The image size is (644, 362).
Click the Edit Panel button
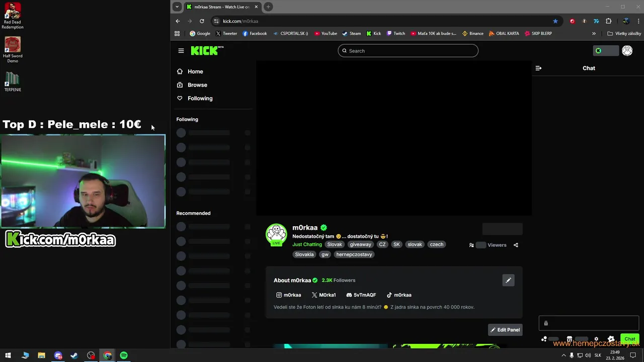[x=505, y=330]
